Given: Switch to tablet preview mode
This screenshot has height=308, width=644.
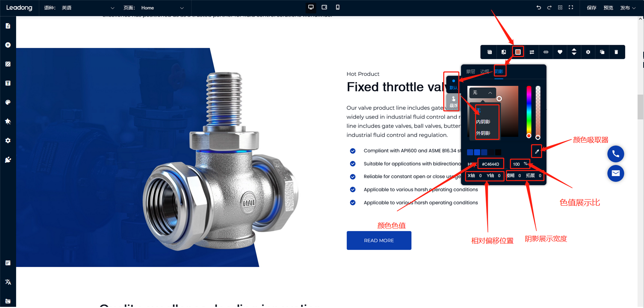Looking at the screenshot, I should click(324, 8).
